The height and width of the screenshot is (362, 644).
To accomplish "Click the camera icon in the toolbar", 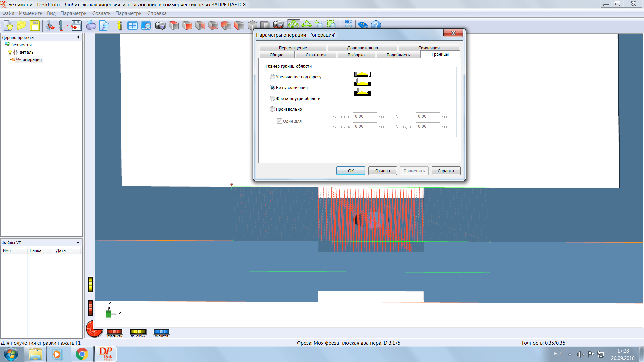I will 160,25.
